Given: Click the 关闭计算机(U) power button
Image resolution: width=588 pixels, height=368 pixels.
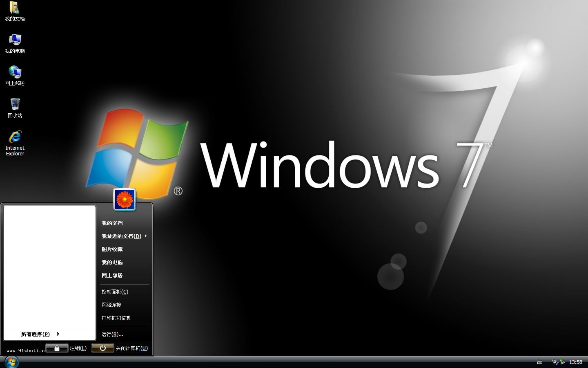Looking at the screenshot, I should tap(102, 348).
